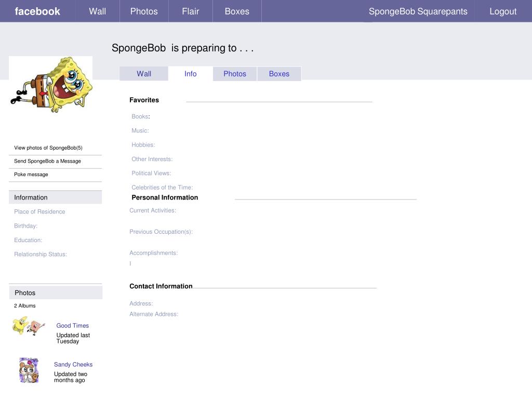Open the Good Times album link

tap(73, 325)
